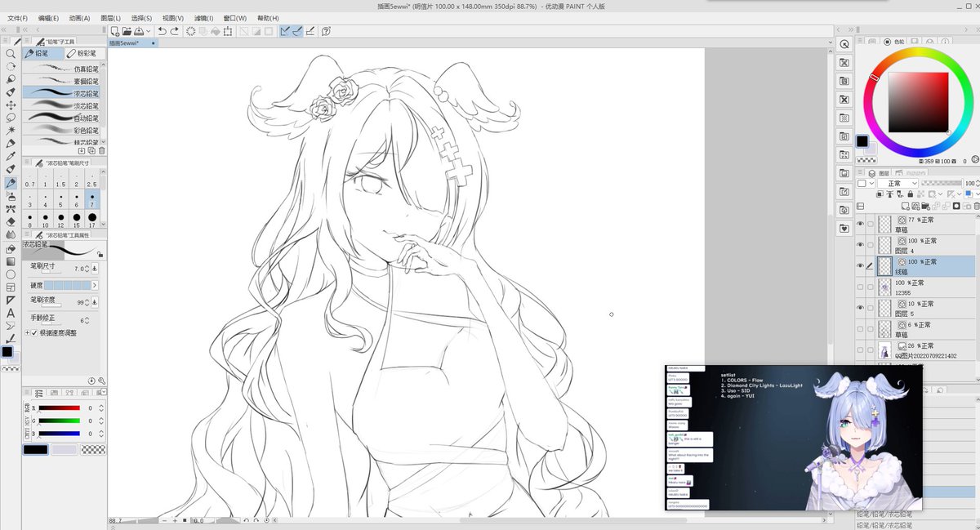Pick a color in the color wheel square
This screenshot has height=530, width=980.
[918, 102]
